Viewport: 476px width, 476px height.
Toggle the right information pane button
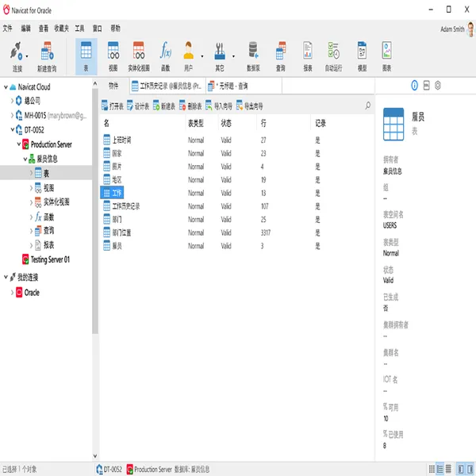[470, 469]
